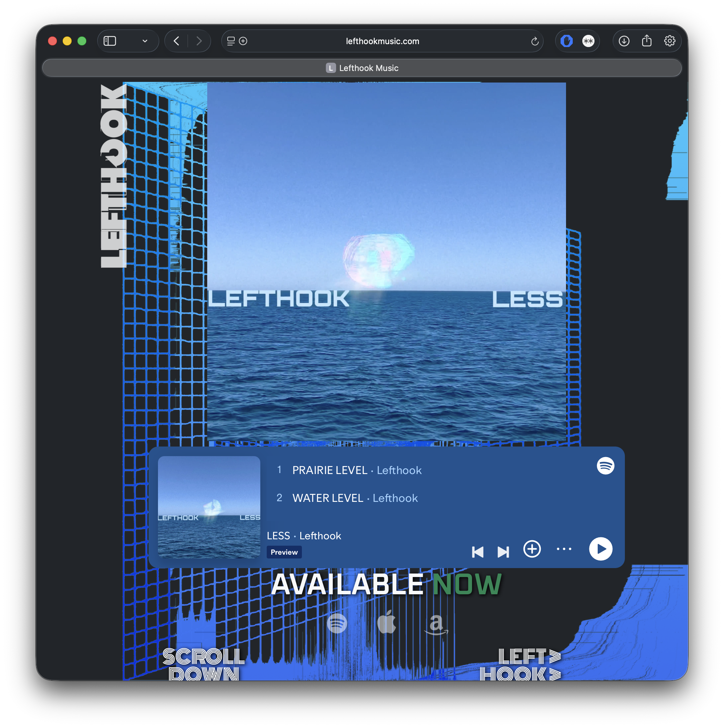Expand the sidebar tab group dropdown chevron
Screen dimensions: 724x728
coord(145,41)
